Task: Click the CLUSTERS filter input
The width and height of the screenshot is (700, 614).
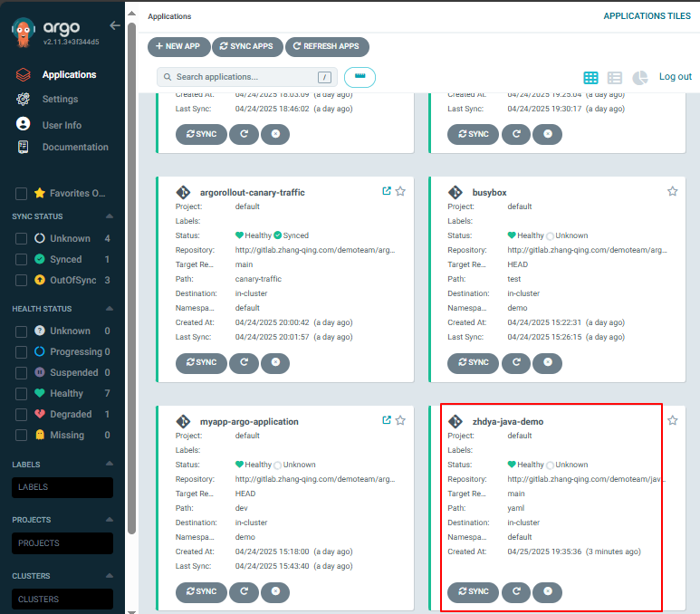Action: point(62,599)
